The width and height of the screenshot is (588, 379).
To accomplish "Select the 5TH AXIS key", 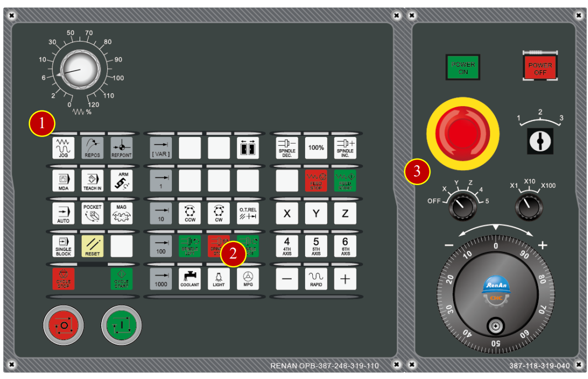I will click(316, 246).
